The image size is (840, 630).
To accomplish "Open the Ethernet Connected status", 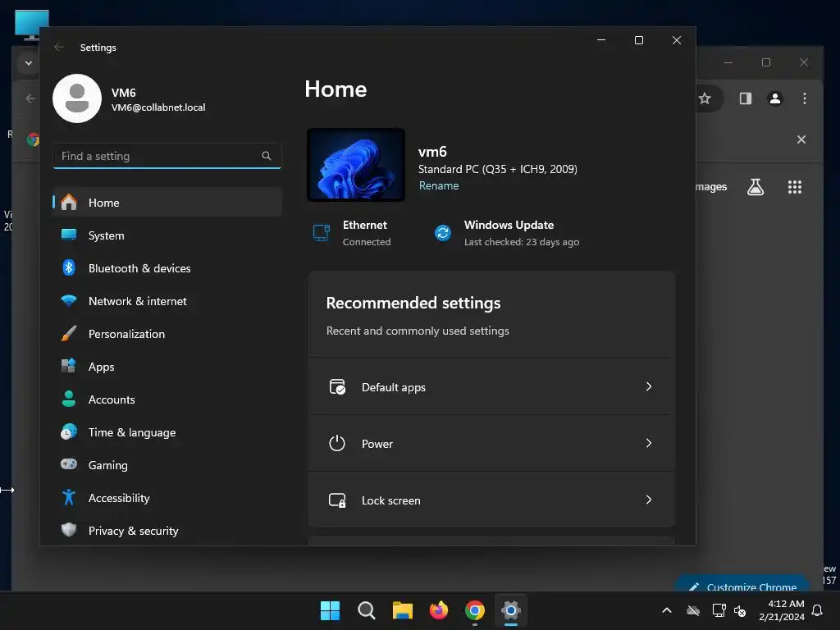I will tap(352, 233).
